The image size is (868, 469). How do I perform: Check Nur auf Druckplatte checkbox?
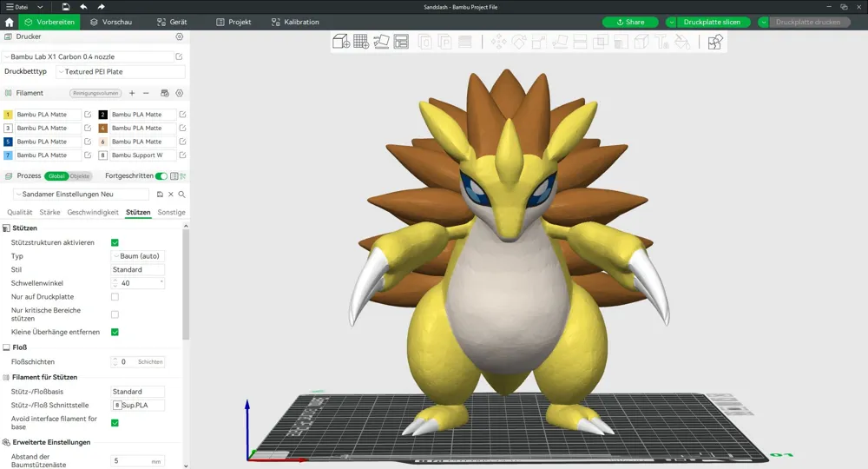tap(115, 297)
